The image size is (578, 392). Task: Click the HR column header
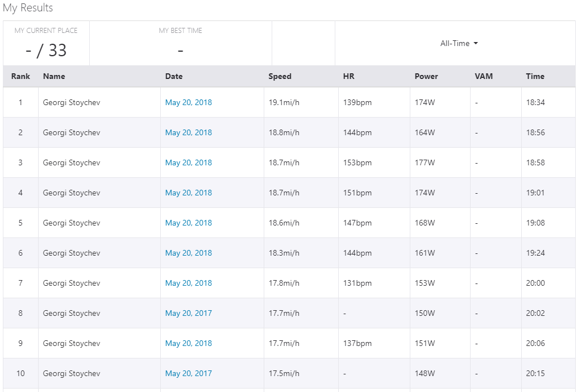point(348,77)
